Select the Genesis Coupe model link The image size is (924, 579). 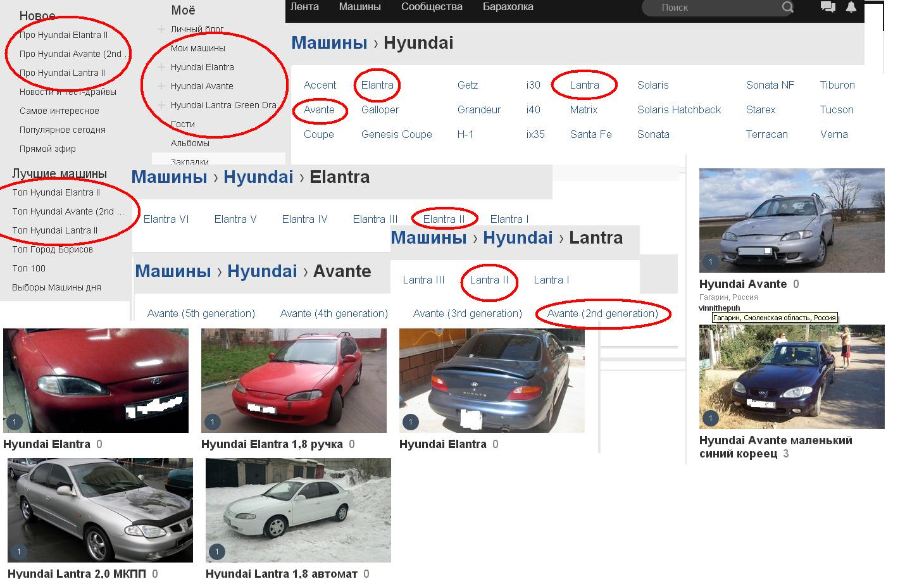[396, 134]
